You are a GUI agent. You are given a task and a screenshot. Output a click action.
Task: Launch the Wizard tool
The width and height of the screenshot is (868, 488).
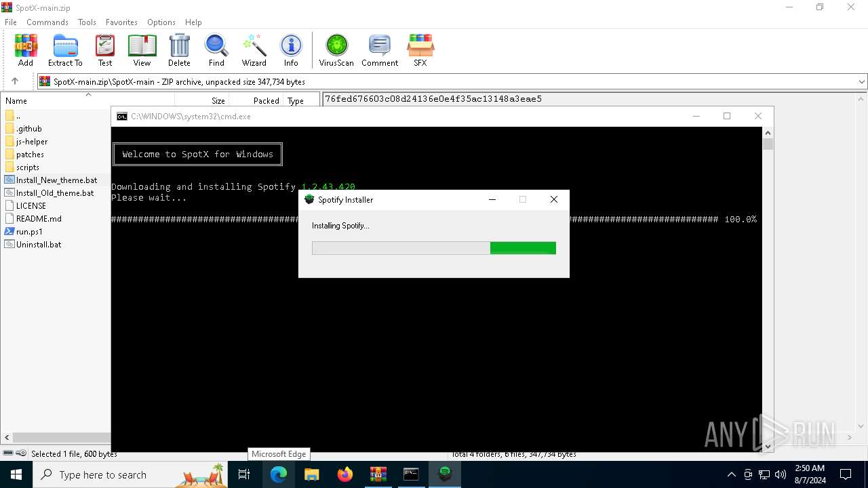[254, 51]
